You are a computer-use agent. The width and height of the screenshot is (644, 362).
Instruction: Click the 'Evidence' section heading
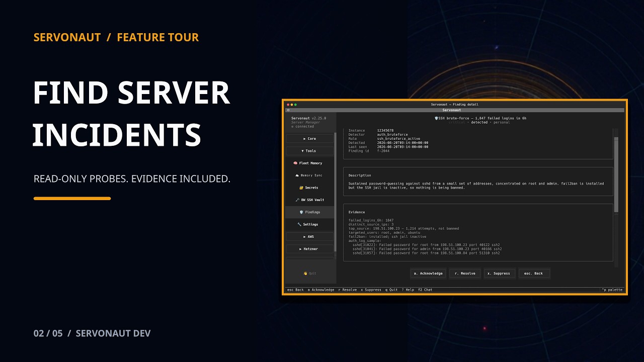pos(357,212)
